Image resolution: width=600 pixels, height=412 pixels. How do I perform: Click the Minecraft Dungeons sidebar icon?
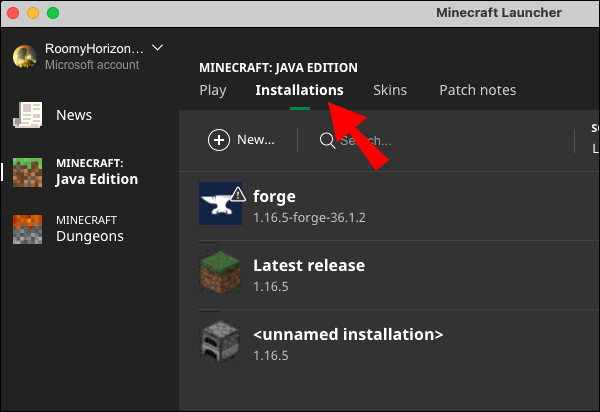(x=28, y=229)
